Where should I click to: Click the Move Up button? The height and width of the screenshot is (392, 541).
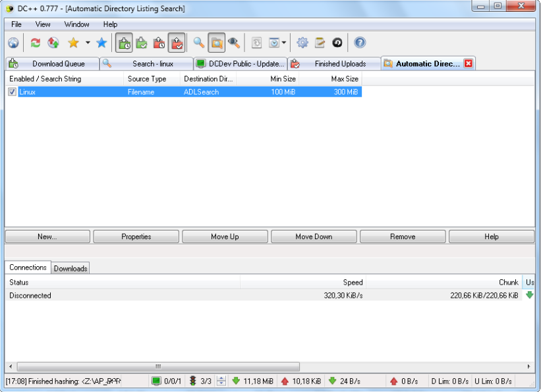[225, 237]
